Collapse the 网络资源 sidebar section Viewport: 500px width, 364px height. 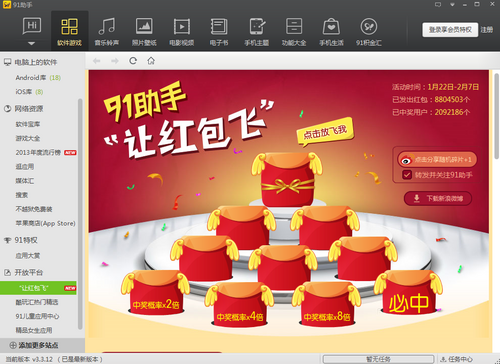click(x=7, y=109)
